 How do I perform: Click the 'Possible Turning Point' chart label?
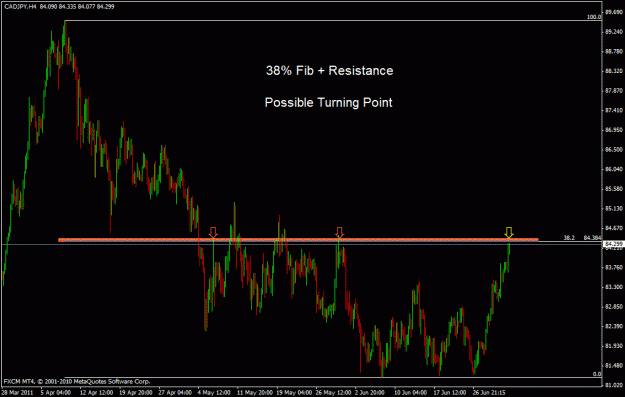click(x=329, y=102)
